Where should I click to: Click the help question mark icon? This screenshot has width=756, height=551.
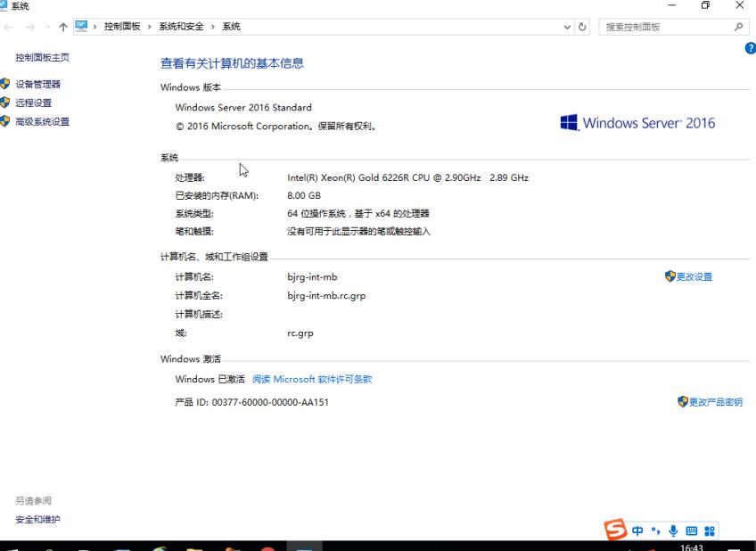[750, 48]
